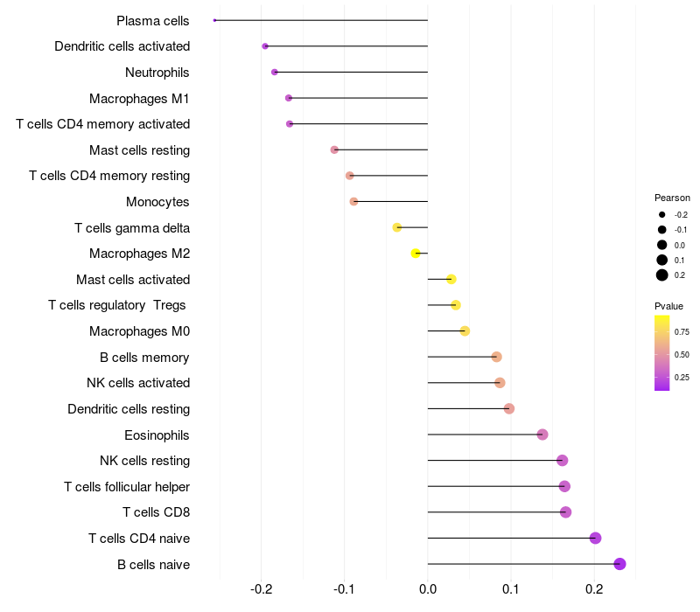Click the T cells CD4 naive dot
The height and width of the screenshot is (612, 700).
pyautogui.click(x=595, y=539)
